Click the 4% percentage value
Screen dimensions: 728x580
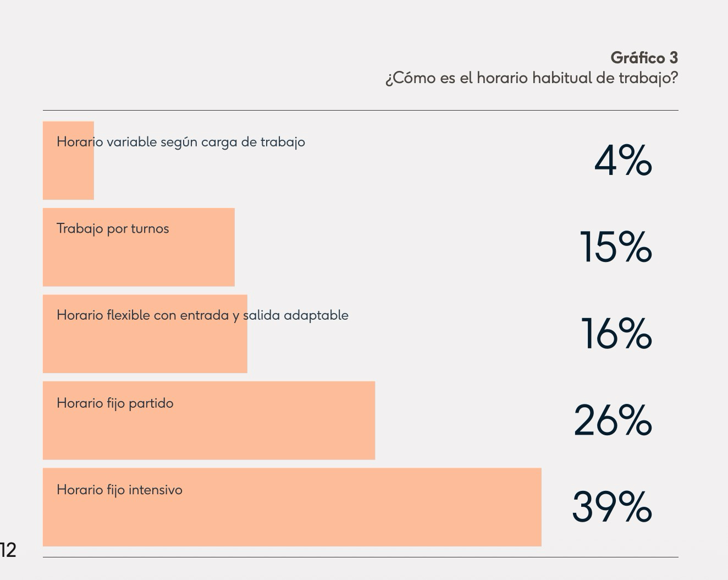(623, 161)
